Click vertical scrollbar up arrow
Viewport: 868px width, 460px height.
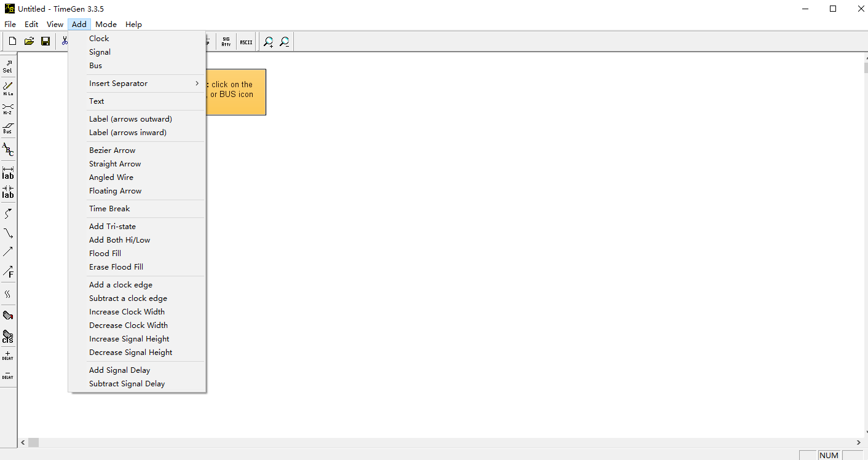click(x=866, y=57)
